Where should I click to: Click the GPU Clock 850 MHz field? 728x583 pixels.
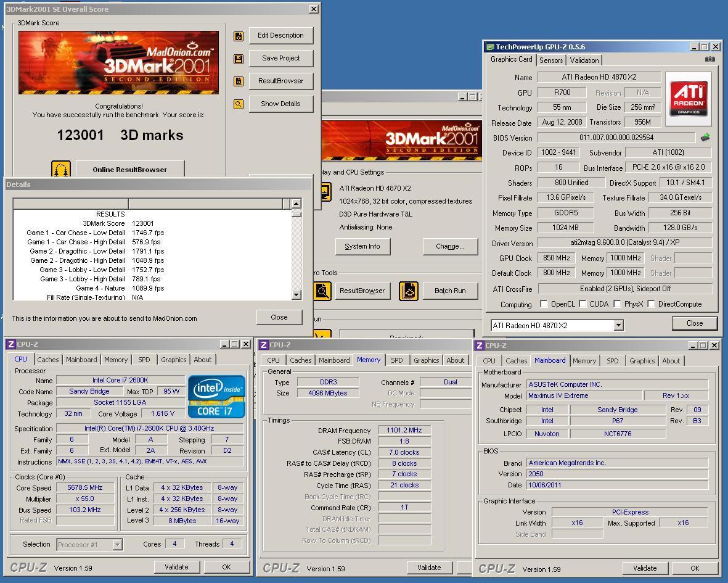coord(556,258)
